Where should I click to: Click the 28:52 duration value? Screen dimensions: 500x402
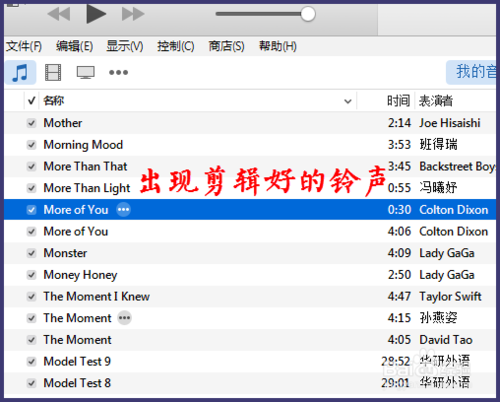(396, 361)
